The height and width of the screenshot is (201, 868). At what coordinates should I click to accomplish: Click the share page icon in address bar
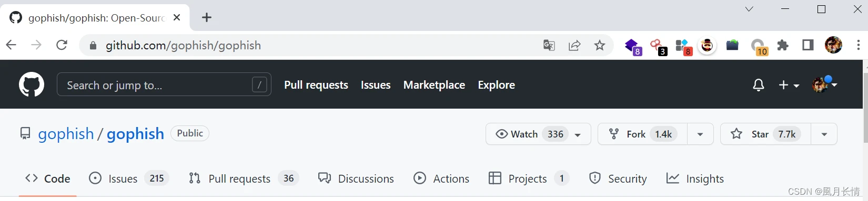(574, 46)
